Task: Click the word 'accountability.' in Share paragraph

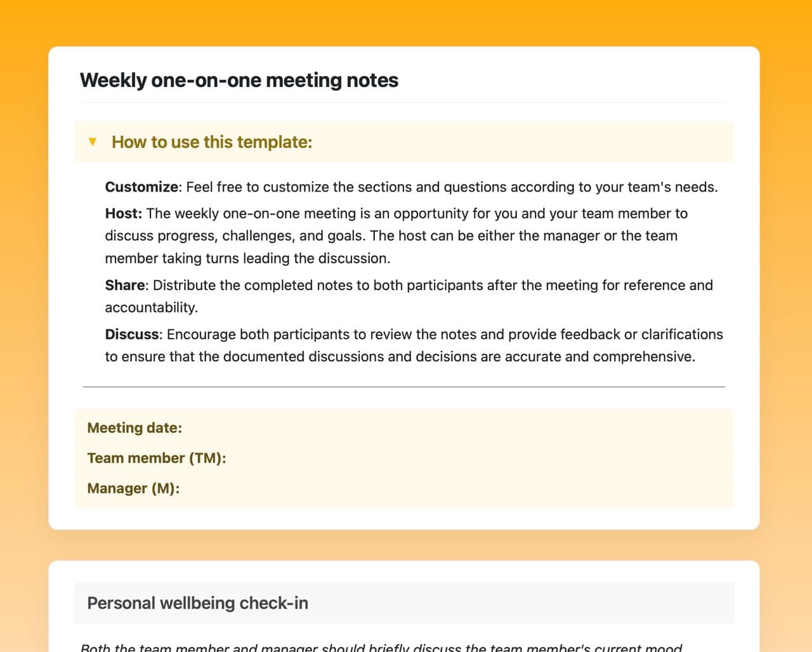Action: tap(151, 308)
